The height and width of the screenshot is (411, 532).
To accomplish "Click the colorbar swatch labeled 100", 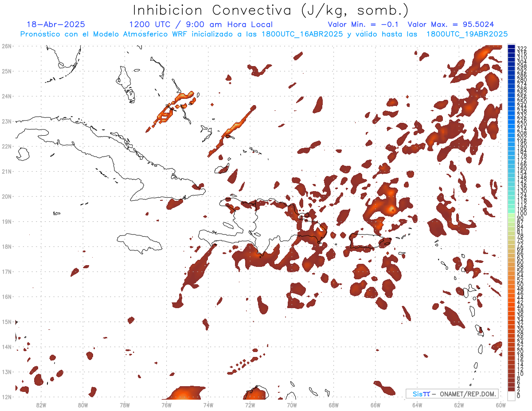I will pos(511,212).
